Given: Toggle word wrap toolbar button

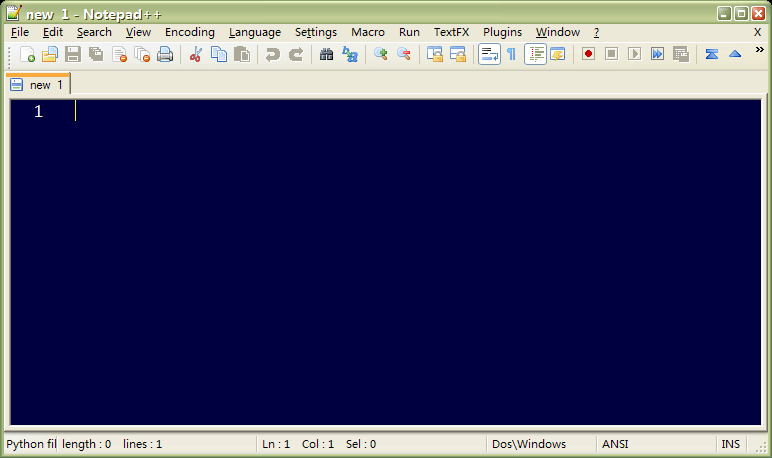Looking at the screenshot, I should point(489,54).
